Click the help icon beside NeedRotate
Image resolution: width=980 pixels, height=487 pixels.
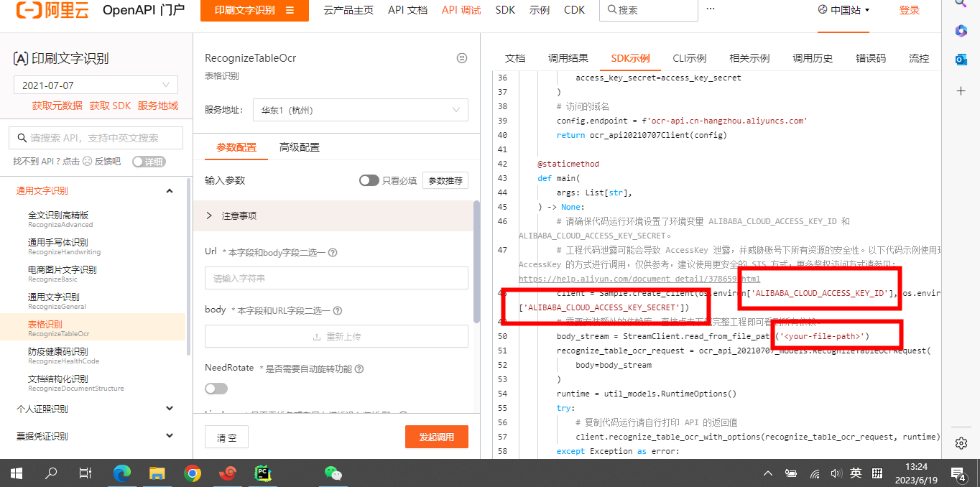pyautogui.click(x=359, y=369)
